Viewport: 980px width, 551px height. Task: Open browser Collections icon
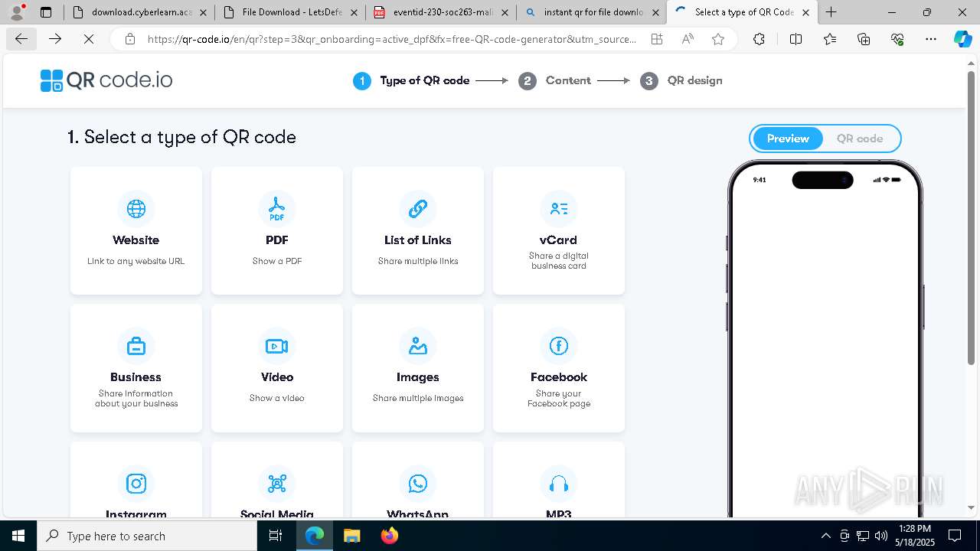[x=864, y=39]
